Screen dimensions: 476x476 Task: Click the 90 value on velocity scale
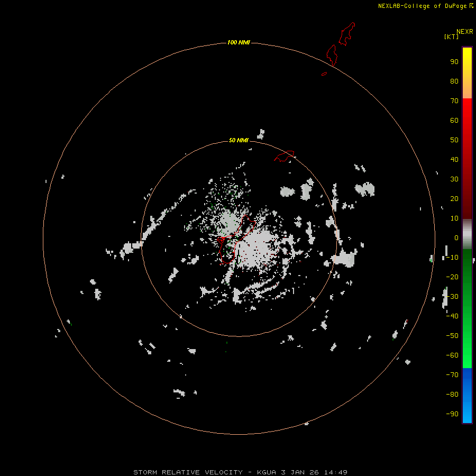[454, 62]
